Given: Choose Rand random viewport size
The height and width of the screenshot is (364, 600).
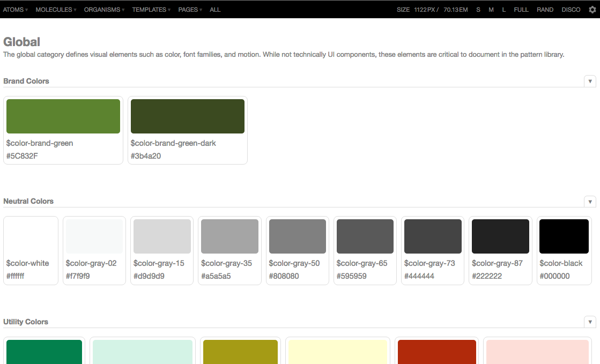Looking at the screenshot, I should tap(545, 10).
